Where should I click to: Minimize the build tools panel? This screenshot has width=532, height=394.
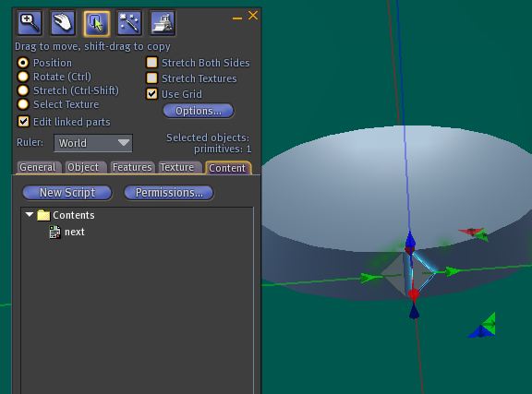[x=237, y=18]
